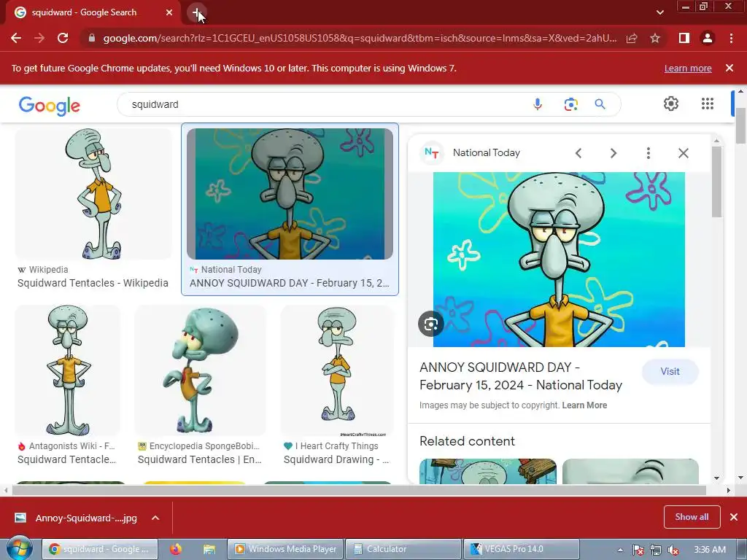Open muted volume tray icon

click(x=673, y=550)
